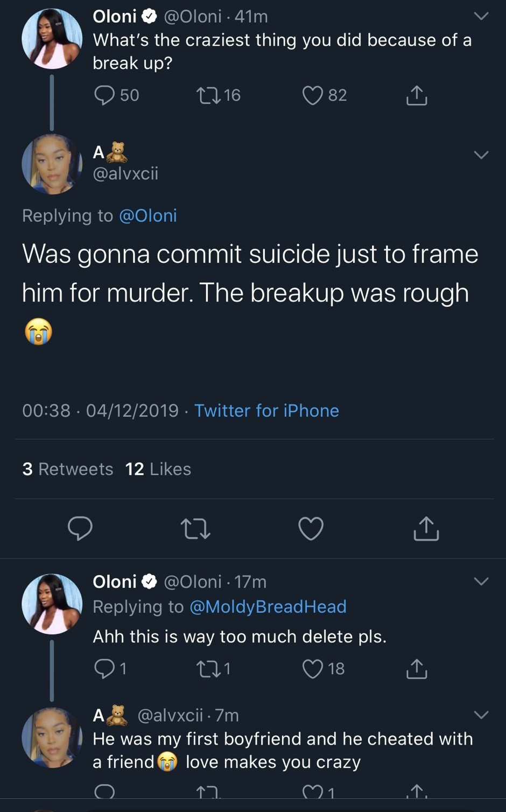Open the @Oloni mention under Replying to

click(147, 215)
